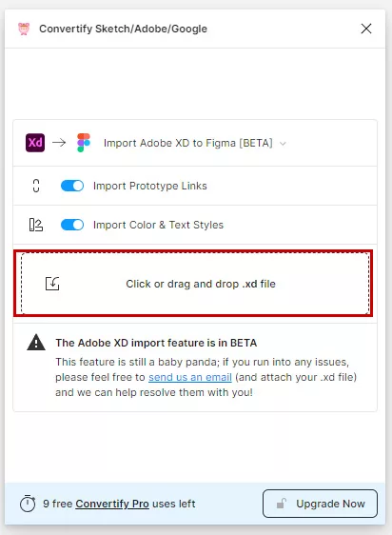Close the Convertify plugin window

(366, 29)
